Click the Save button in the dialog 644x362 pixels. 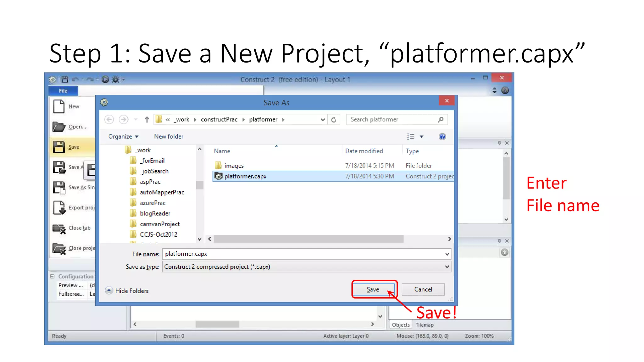coord(373,289)
